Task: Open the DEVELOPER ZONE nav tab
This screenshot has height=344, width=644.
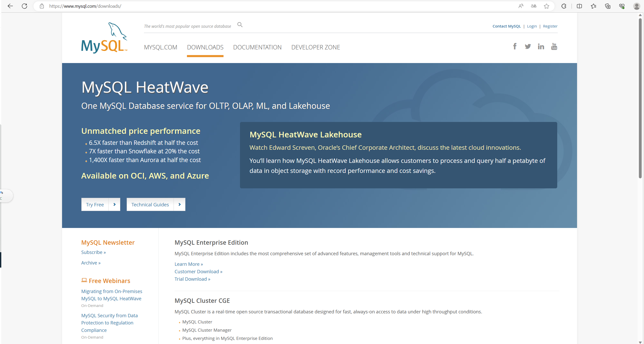Action: click(x=316, y=47)
